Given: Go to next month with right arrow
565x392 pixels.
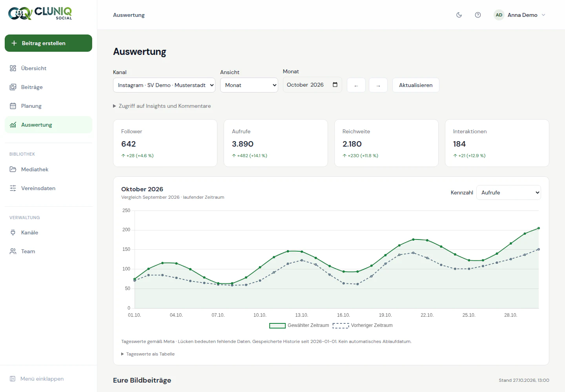Looking at the screenshot, I should (x=378, y=85).
